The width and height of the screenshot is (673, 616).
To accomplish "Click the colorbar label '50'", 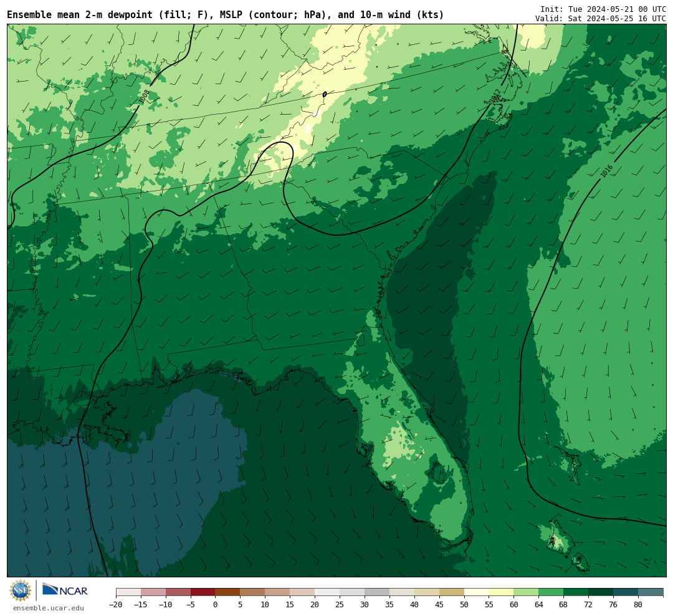I will (464, 604).
